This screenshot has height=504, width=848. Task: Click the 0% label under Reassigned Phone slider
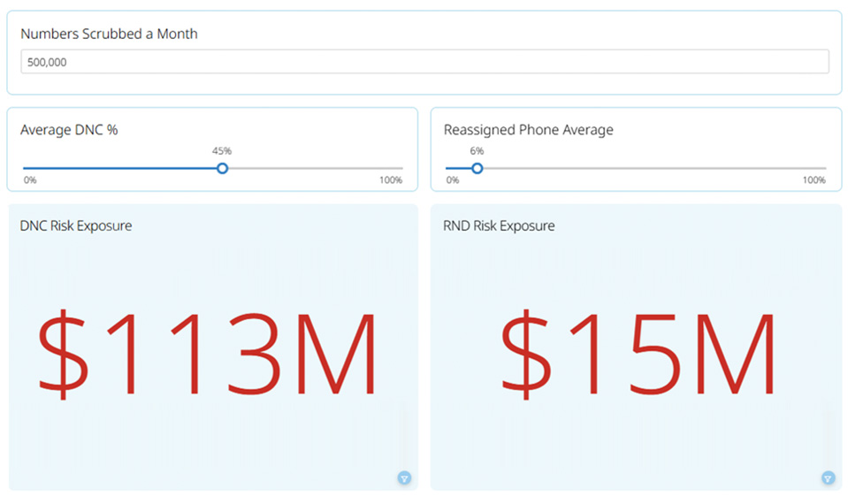453,180
